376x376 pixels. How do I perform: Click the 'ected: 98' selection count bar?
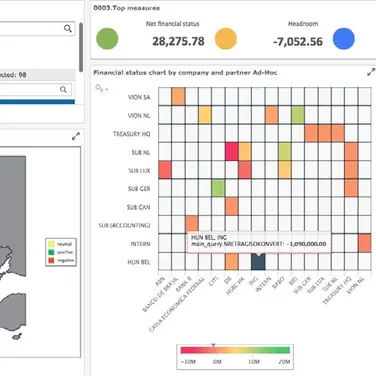(x=37, y=75)
